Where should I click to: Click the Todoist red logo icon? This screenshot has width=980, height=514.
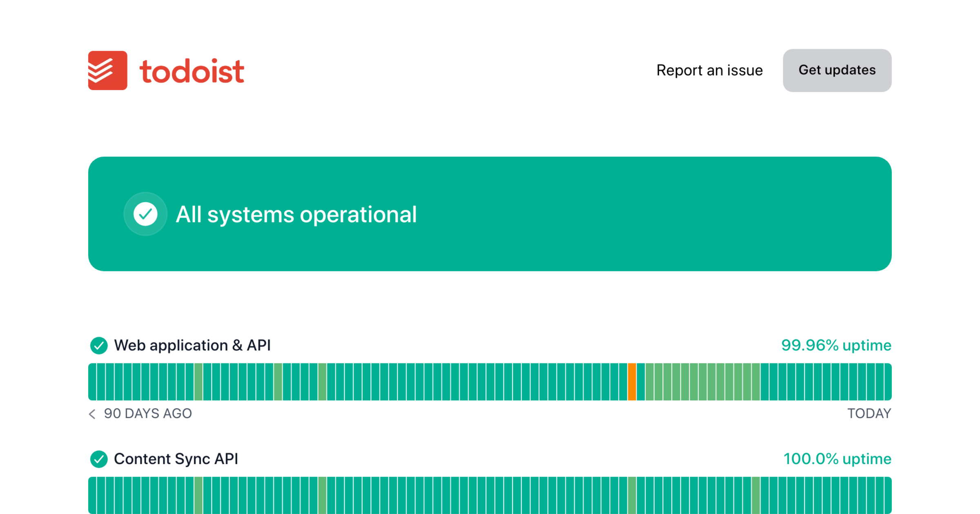click(x=107, y=70)
